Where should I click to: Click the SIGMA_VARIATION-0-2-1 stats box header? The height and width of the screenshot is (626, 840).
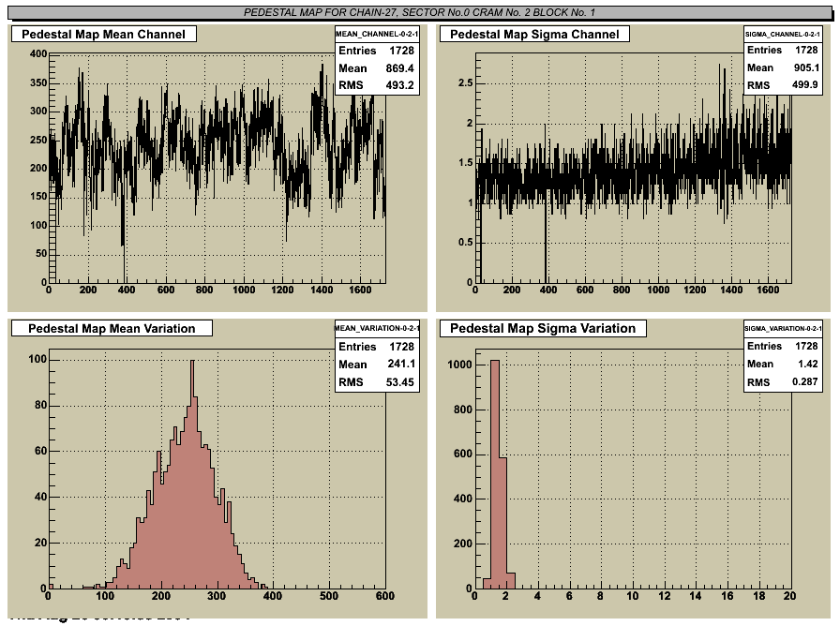pyautogui.click(x=782, y=328)
